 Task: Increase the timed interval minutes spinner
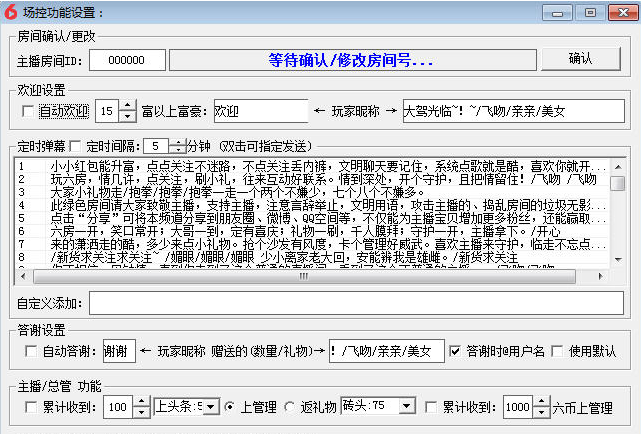[x=178, y=141]
